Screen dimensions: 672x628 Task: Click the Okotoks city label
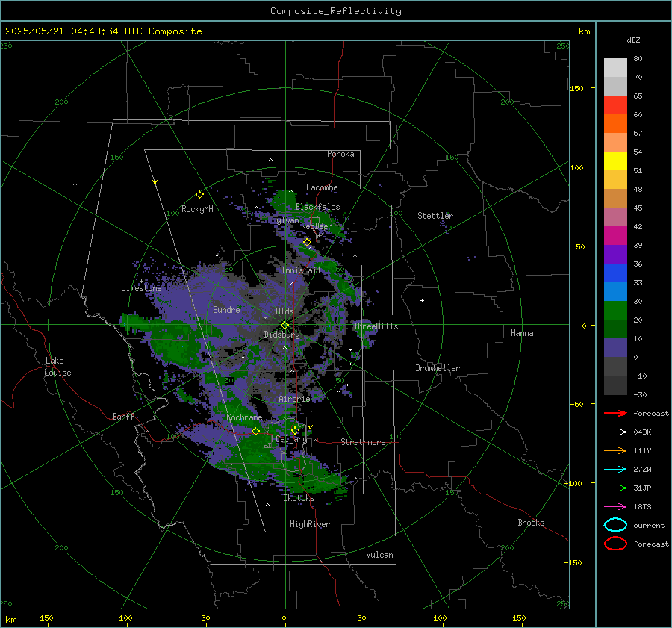tap(299, 498)
